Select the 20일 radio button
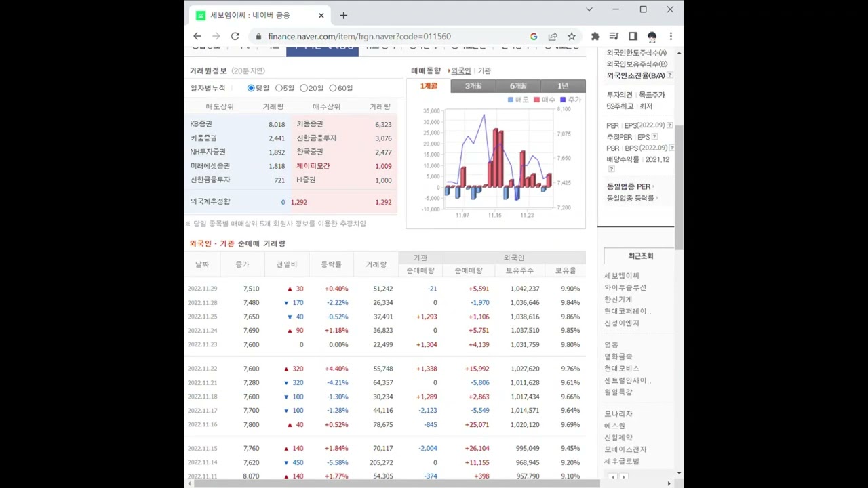868x488 pixels. click(303, 88)
